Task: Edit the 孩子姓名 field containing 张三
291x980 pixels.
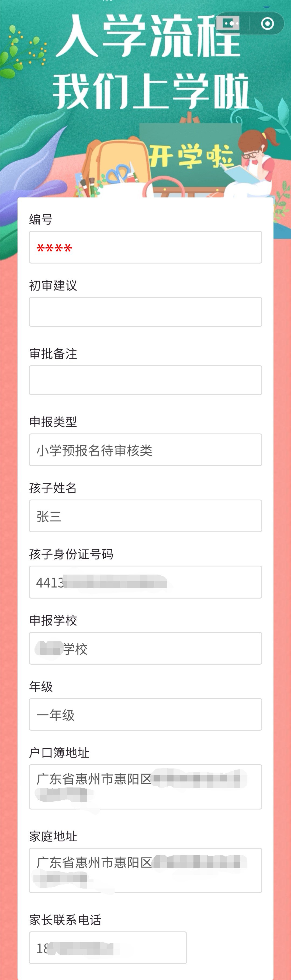Action: click(145, 516)
